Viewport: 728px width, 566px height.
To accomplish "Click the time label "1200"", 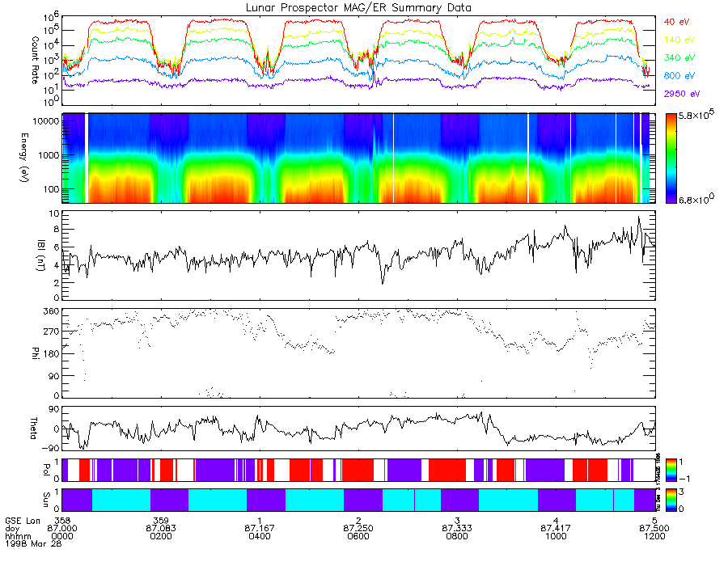I will click(654, 536).
